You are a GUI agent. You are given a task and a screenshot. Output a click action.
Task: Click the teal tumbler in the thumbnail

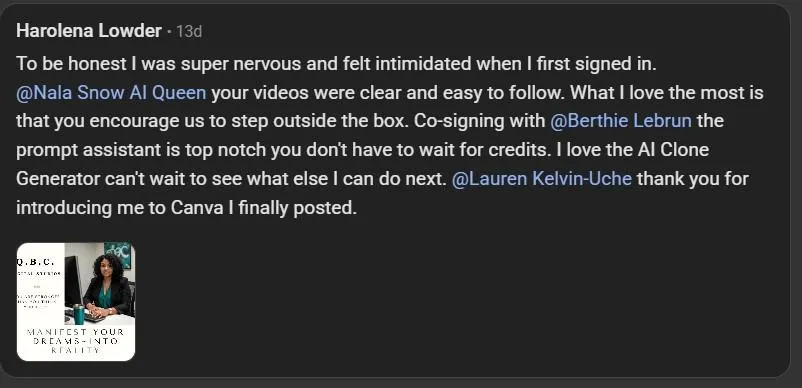tap(79, 314)
